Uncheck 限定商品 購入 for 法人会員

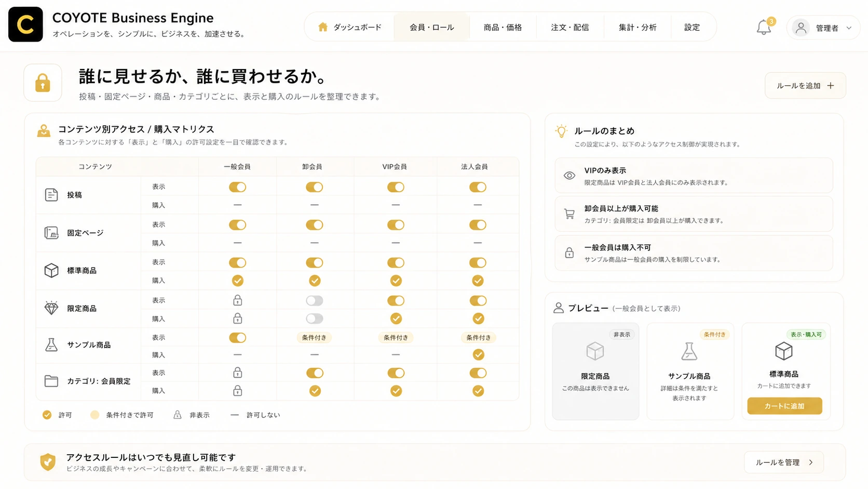pyautogui.click(x=479, y=319)
